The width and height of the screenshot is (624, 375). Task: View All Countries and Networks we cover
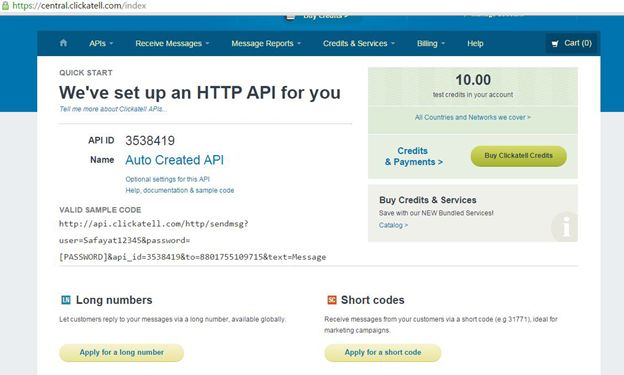[x=473, y=117]
